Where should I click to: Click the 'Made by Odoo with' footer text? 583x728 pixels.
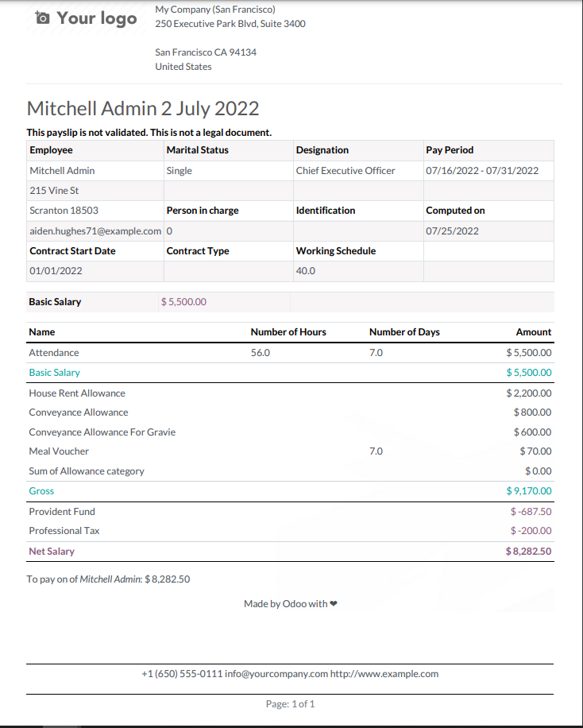(x=291, y=604)
